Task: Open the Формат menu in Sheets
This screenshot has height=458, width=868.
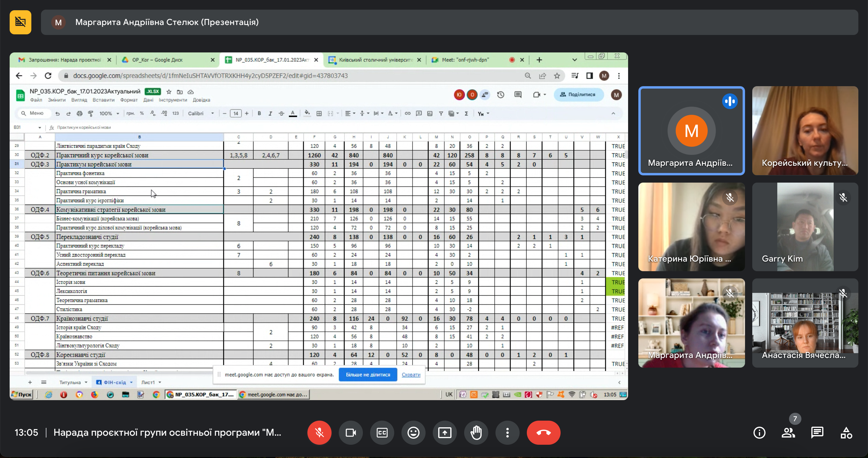Action: pos(129,100)
